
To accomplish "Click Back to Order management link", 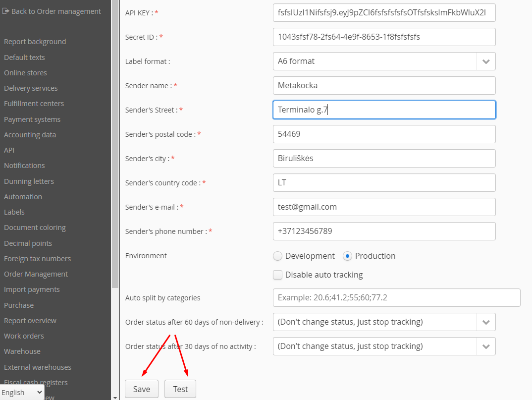I will pyautogui.click(x=56, y=11).
